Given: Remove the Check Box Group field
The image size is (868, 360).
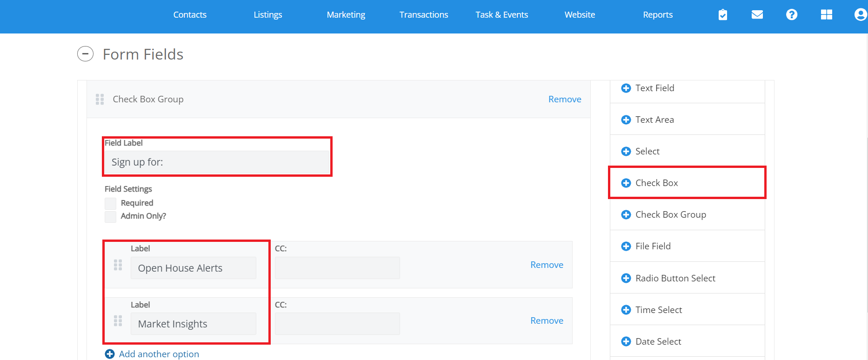Looking at the screenshot, I should click(564, 99).
